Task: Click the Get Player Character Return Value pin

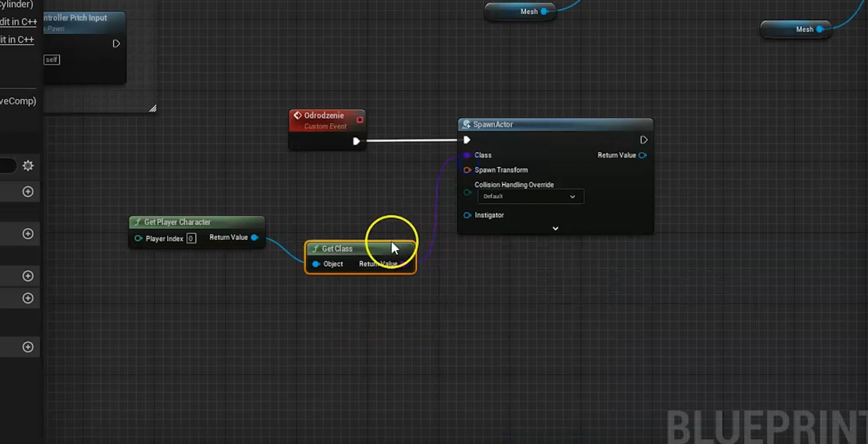Action: click(x=255, y=238)
